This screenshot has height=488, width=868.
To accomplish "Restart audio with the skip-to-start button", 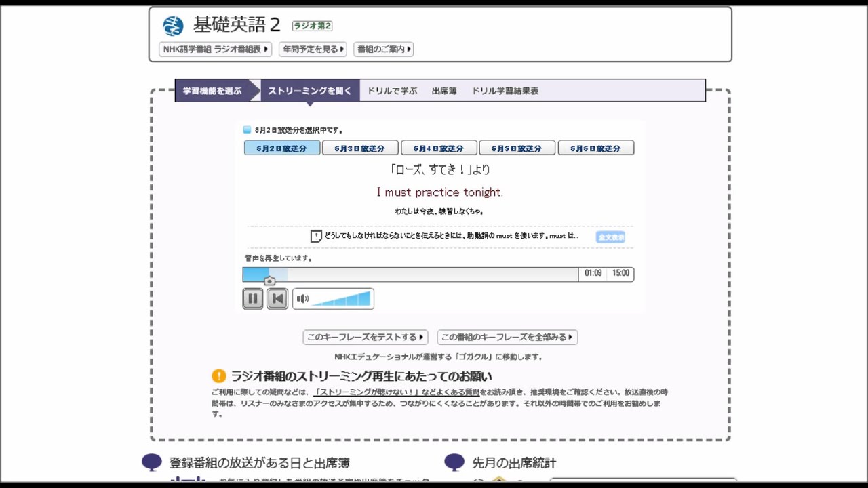I will [x=277, y=298].
